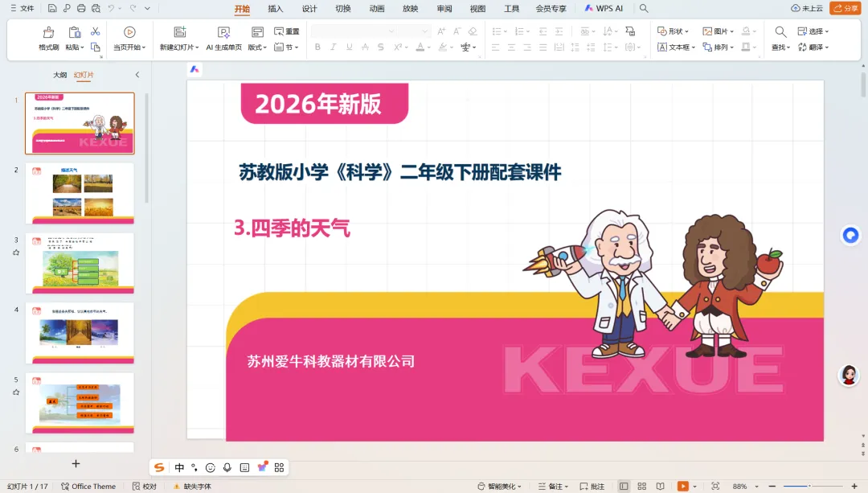Switch to the 切换 ribbon tab
Viewport: 868px width, 493px height.
click(x=343, y=8)
